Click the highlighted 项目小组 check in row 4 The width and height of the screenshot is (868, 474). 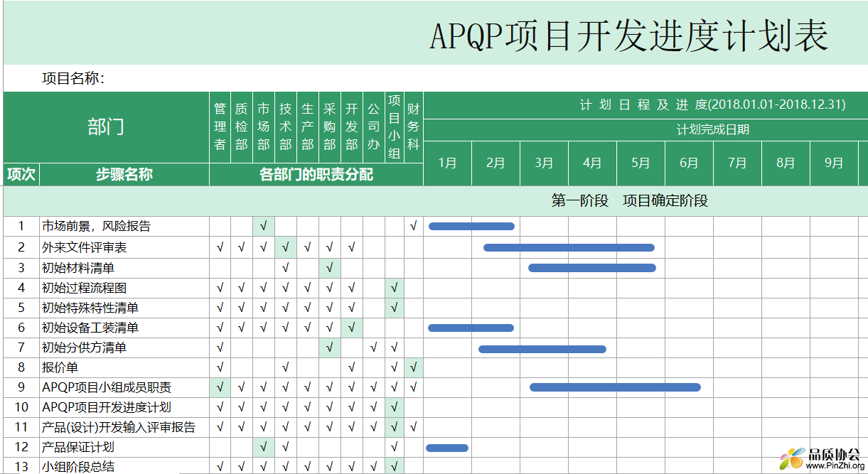click(395, 288)
